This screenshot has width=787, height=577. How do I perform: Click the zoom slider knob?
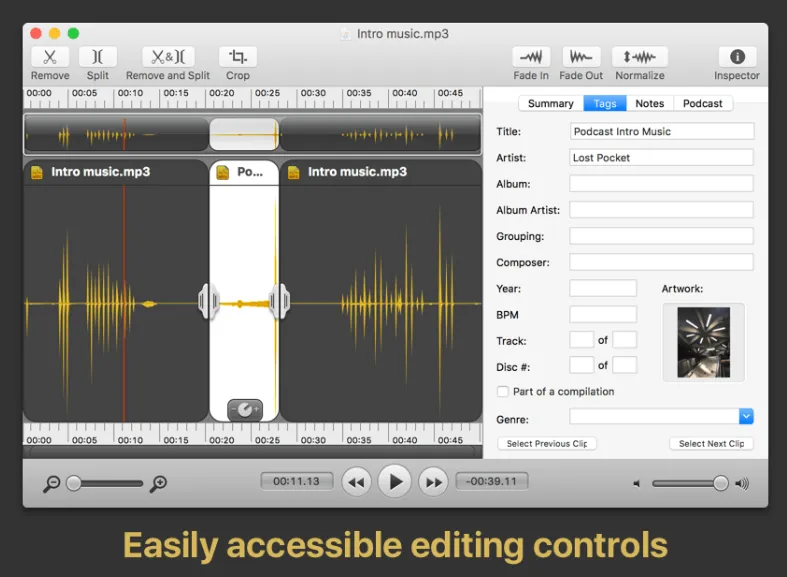[x=74, y=483]
